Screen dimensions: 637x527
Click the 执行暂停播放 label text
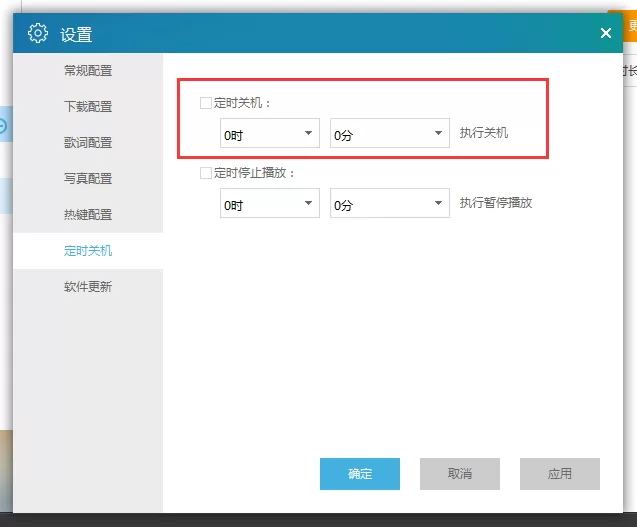pos(496,203)
